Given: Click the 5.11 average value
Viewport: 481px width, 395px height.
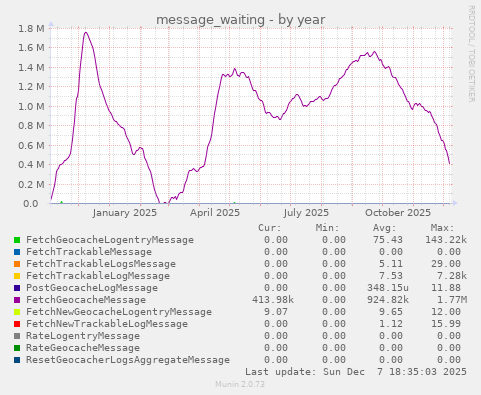Looking at the screenshot, I should (391, 264).
